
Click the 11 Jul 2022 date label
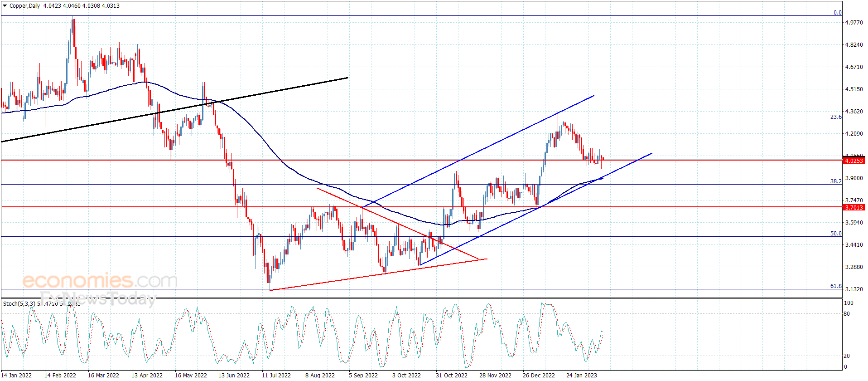(x=276, y=375)
